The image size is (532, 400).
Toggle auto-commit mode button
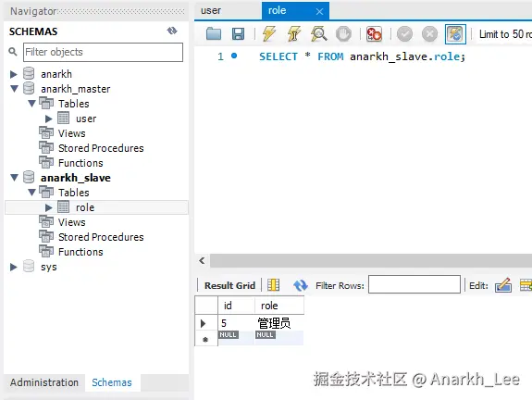pos(455,34)
